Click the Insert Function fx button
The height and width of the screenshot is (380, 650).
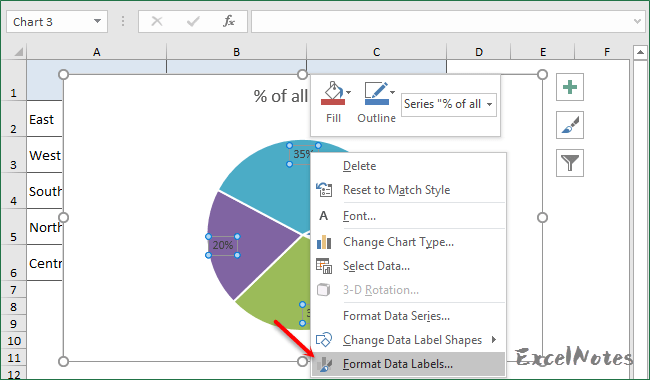coord(229,22)
